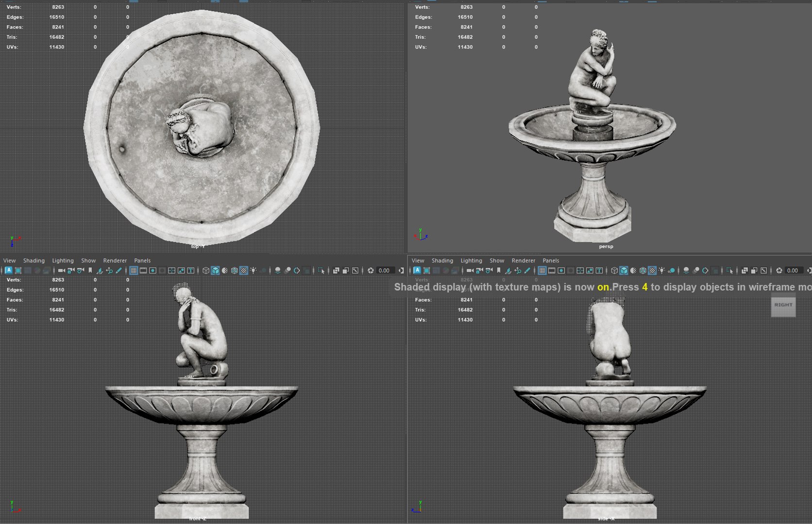This screenshot has width=812, height=524.
Task: Click X-ray icon in side view toolbar
Action: 744,270
